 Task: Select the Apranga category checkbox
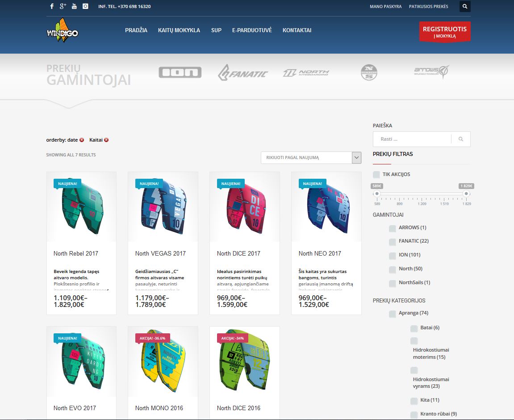[392, 314]
